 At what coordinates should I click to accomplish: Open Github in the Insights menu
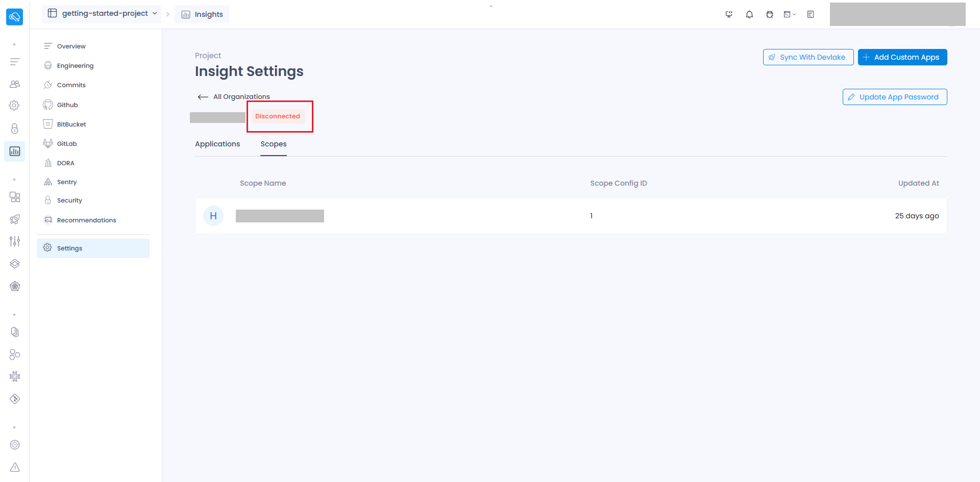pos(67,105)
